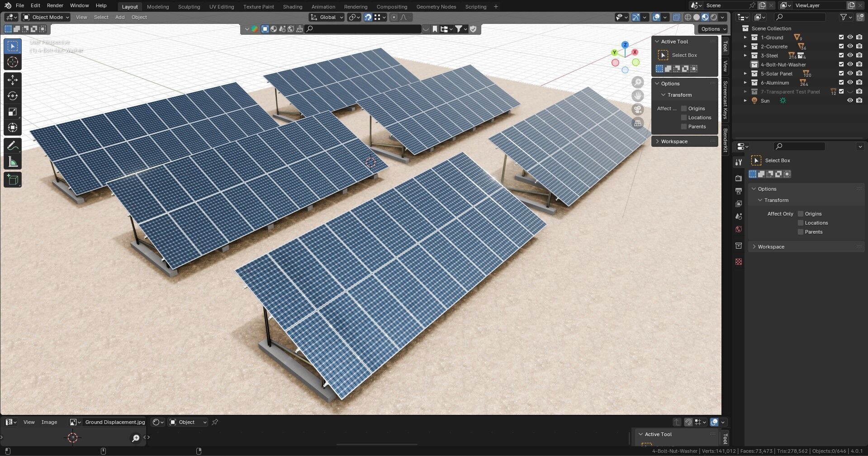The image size is (868, 456).
Task: Expand Workspace panel in sidebar
Action: pos(674,141)
